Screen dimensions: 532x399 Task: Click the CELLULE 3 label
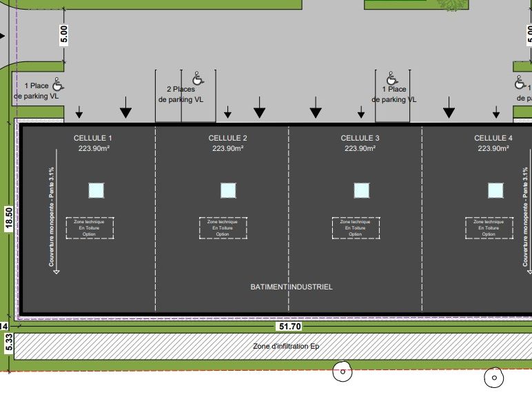(360, 138)
